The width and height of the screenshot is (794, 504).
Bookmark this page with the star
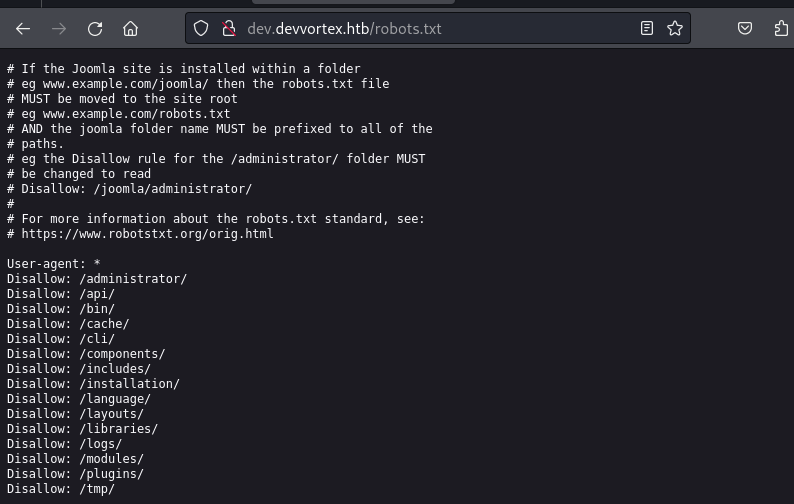[x=674, y=28]
